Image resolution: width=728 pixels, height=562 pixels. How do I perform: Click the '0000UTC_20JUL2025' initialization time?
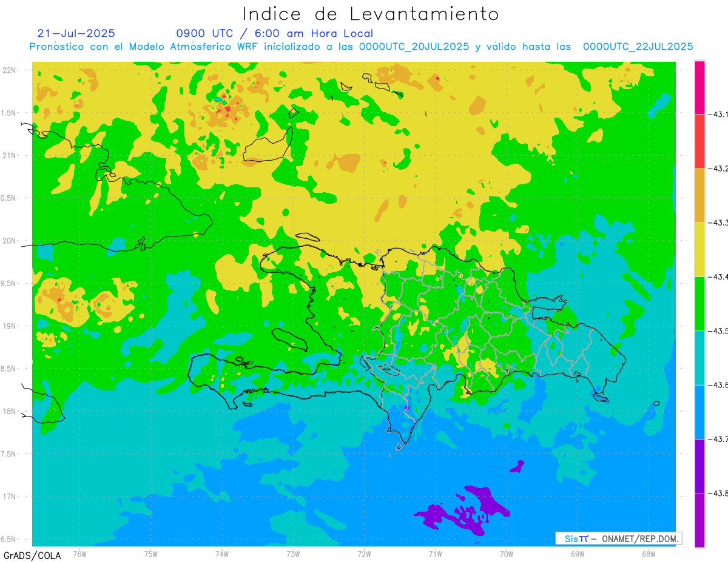click(414, 47)
